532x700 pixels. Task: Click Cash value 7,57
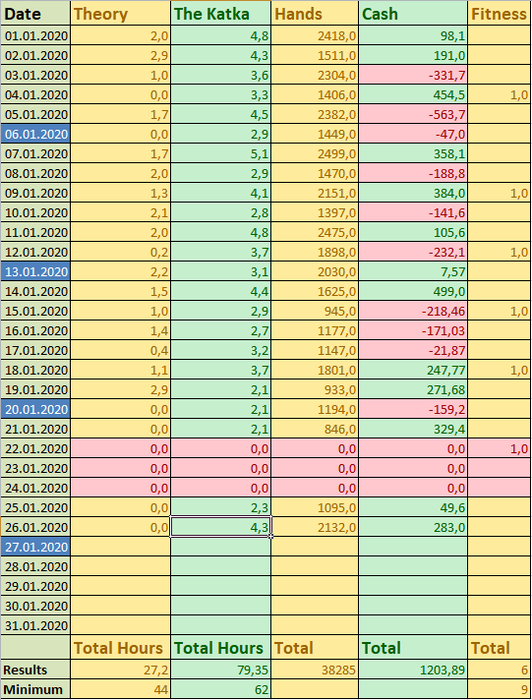pyautogui.click(x=413, y=271)
